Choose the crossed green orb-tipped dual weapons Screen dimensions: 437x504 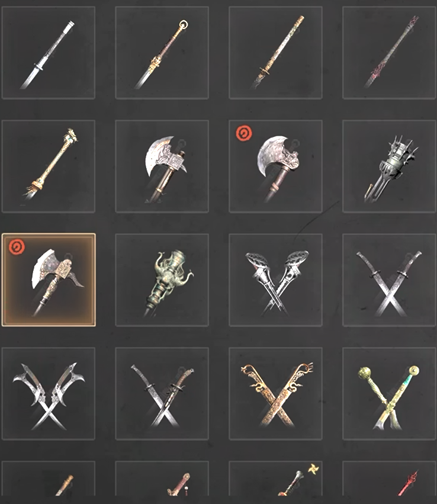(x=390, y=393)
